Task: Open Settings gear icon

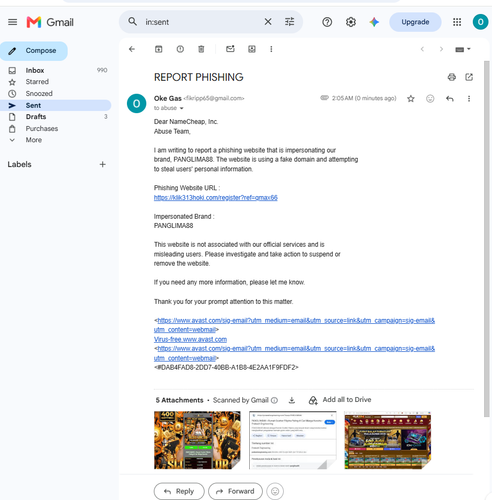Action: click(x=351, y=22)
